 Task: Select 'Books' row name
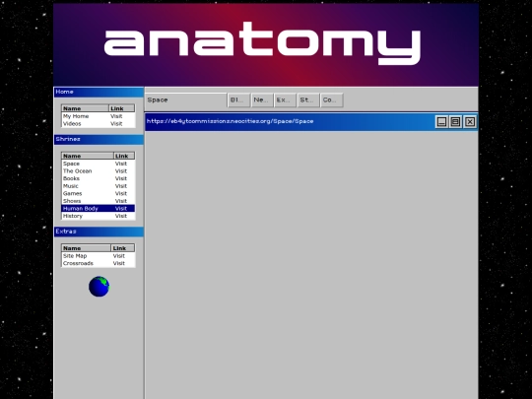point(71,178)
